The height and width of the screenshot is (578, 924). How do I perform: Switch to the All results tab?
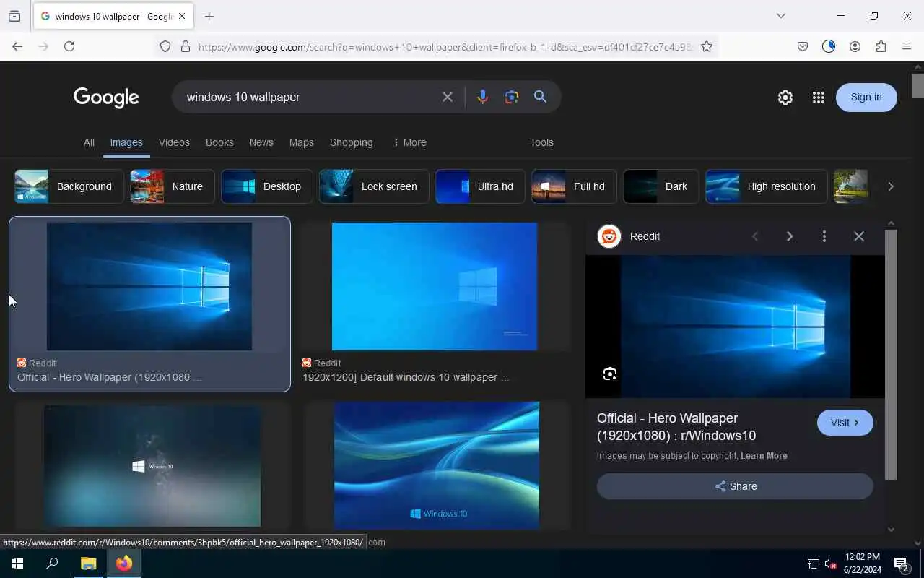coord(89,142)
